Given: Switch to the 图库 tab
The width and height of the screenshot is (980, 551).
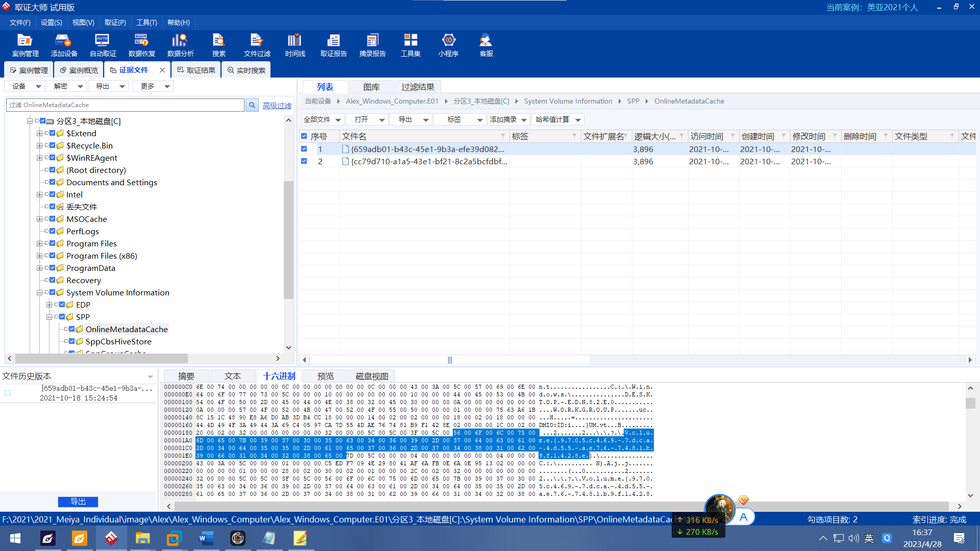Looking at the screenshot, I should (371, 87).
